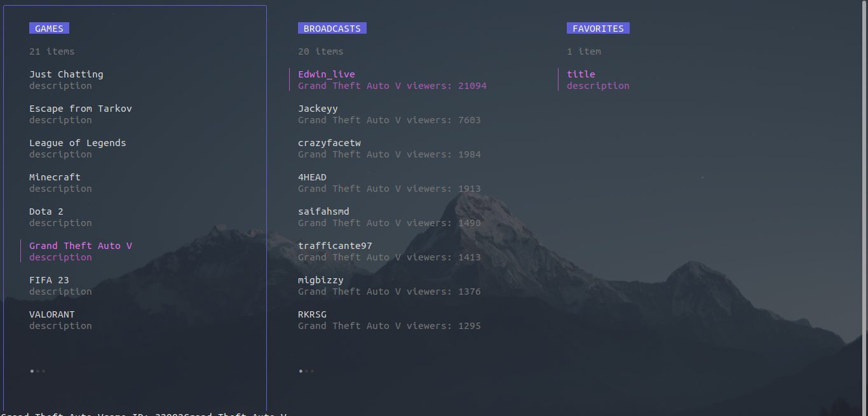Click the '1 item' favorites count
This screenshot has height=416, width=868.
click(584, 51)
